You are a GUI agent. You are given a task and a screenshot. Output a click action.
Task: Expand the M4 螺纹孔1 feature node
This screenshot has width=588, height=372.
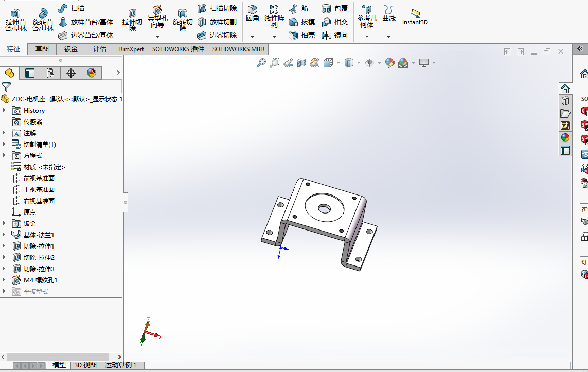4,280
